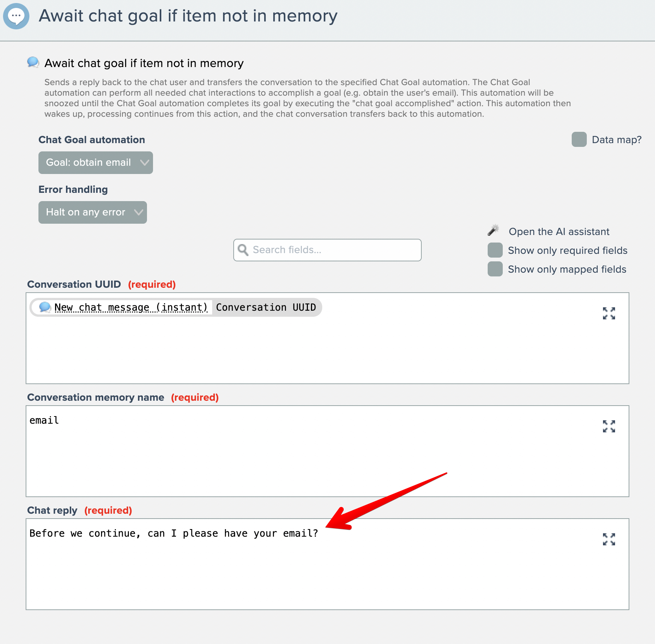The height and width of the screenshot is (644, 655).
Task: Toggle Show only required fields
Action: coord(495,250)
